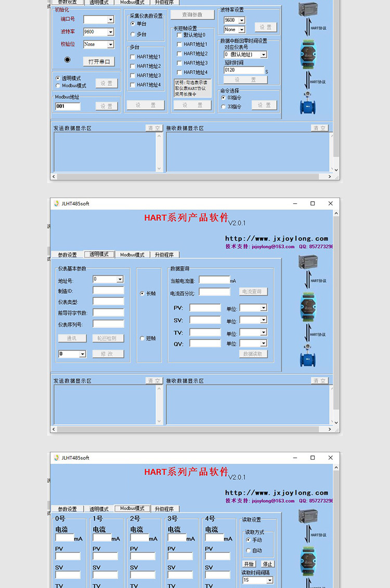390x588 pixels.
Task: Click JLHT485soft title icon of 仪表基本参数 window
Action: coord(57,203)
